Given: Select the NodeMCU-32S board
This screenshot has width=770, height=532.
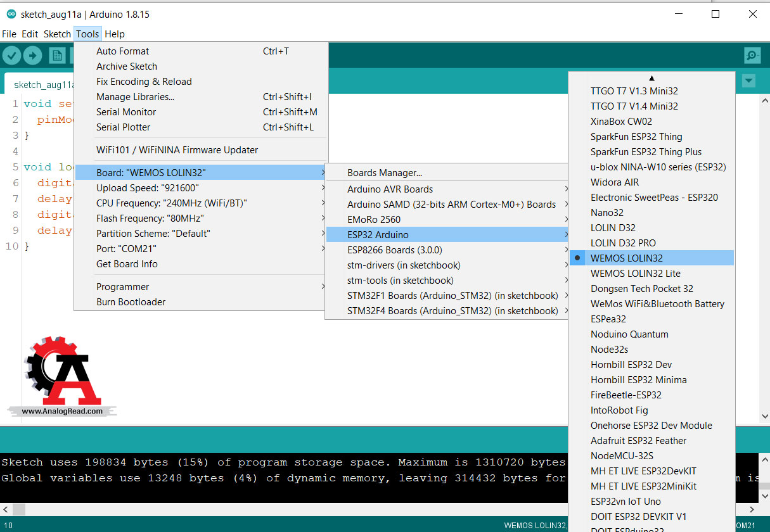Looking at the screenshot, I should click(651, 456).
